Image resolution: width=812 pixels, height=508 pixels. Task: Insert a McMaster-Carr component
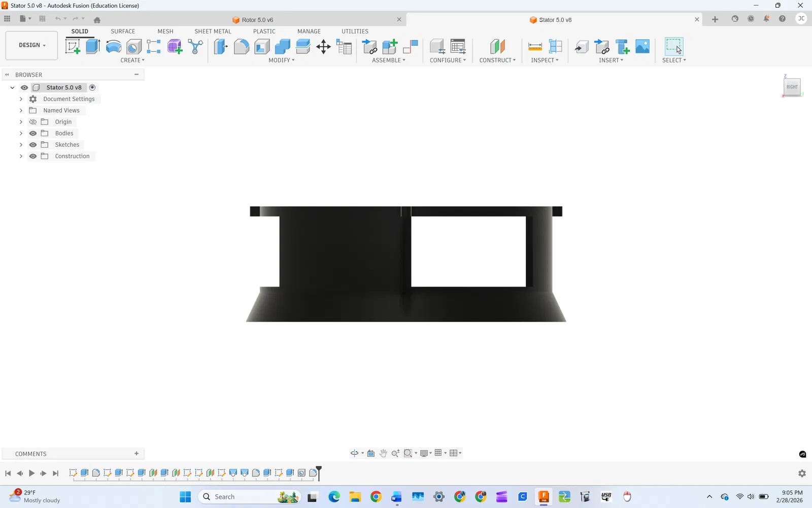click(622, 47)
